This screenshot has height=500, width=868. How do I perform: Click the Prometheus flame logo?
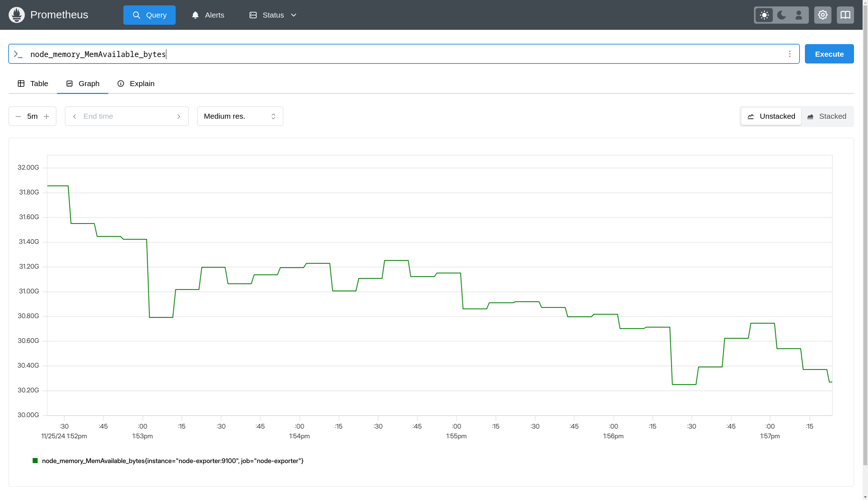[x=16, y=15]
